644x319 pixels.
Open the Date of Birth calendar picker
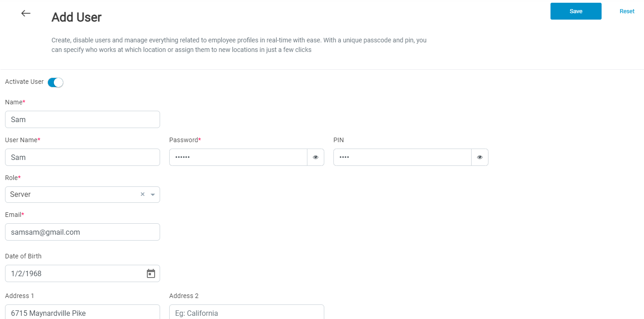(x=151, y=273)
